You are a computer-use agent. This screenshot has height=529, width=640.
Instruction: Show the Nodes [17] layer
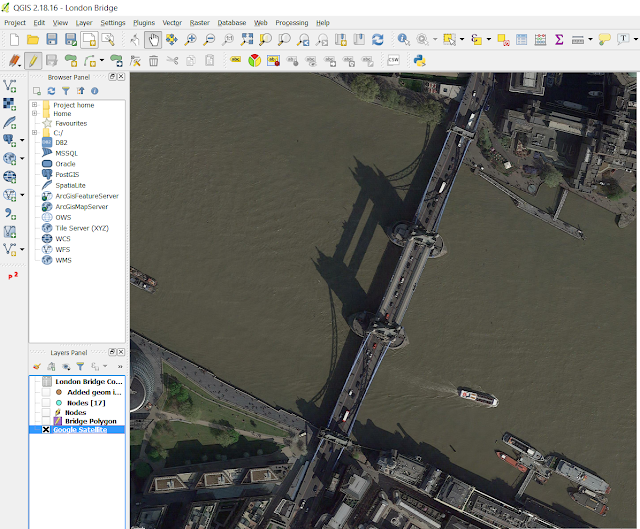coord(46,402)
